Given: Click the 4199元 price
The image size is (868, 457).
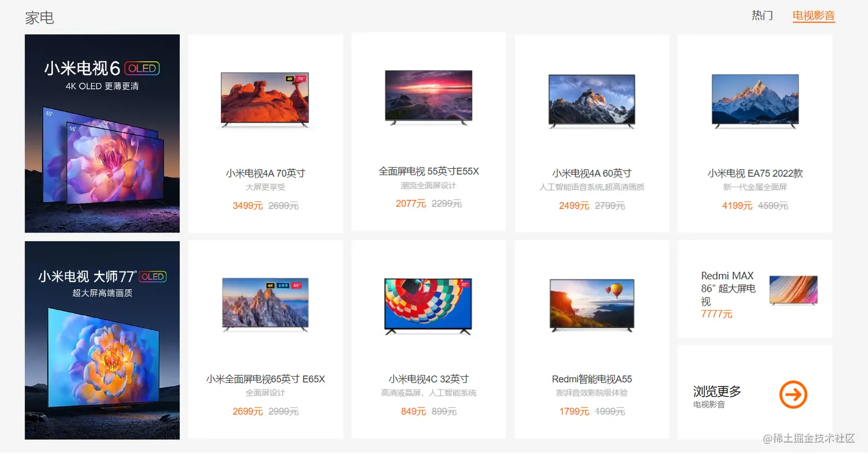Looking at the screenshot, I should (x=737, y=206).
